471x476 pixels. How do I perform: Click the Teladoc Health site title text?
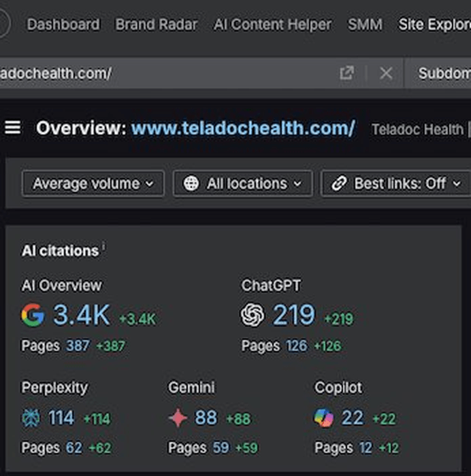(417, 130)
